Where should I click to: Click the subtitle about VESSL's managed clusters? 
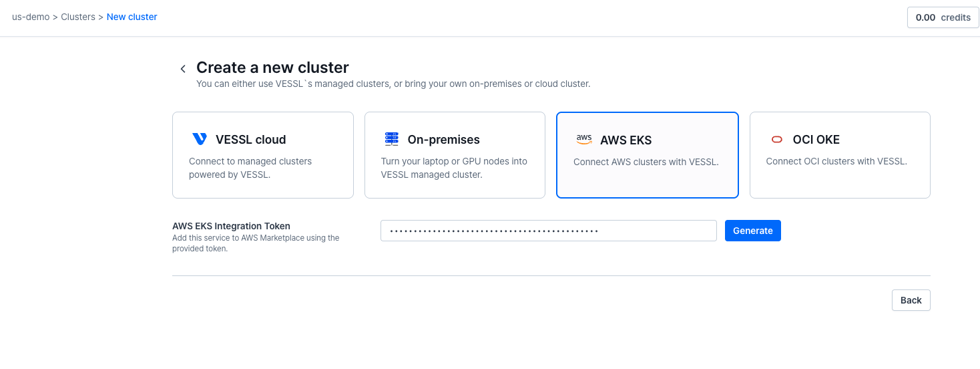(393, 84)
